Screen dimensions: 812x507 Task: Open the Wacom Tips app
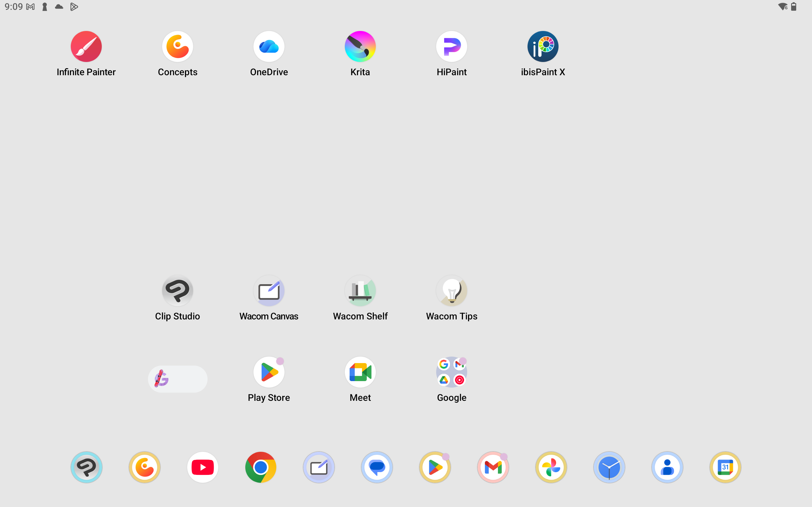pos(451,291)
